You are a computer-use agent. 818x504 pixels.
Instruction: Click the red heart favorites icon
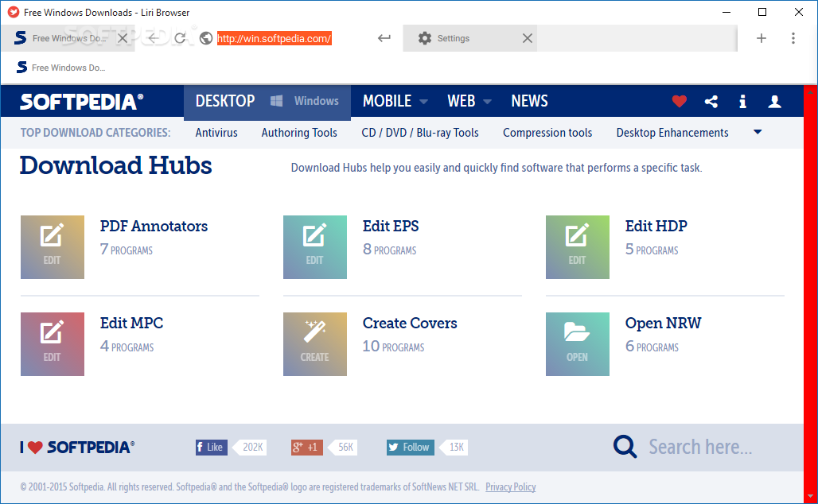pyautogui.click(x=680, y=101)
